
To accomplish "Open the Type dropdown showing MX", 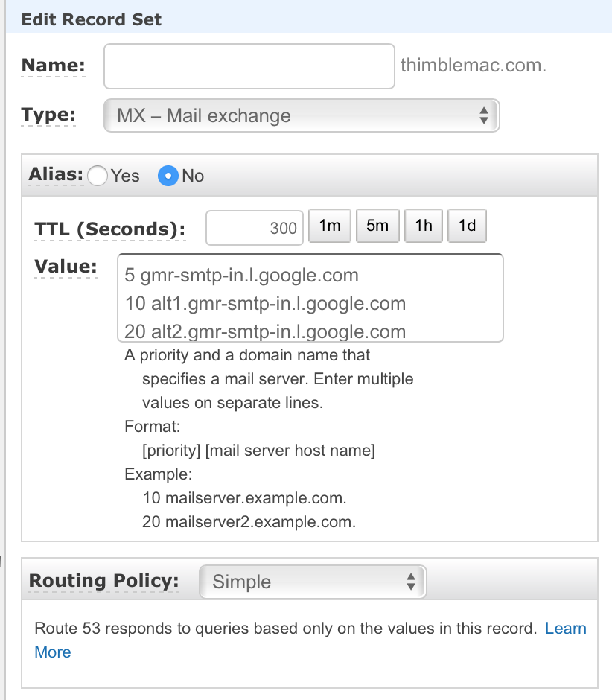I will [301, 115].
